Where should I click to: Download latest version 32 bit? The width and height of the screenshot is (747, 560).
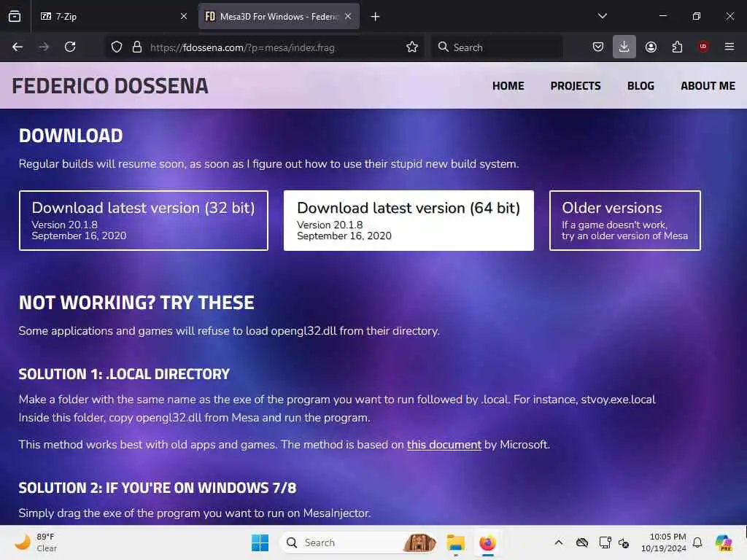click(x=144, y=220)
